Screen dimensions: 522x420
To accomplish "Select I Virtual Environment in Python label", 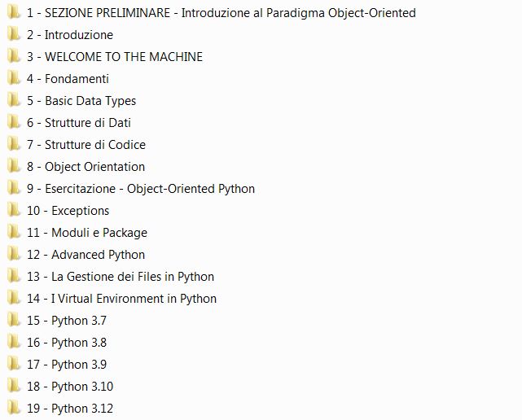I will pos(121,299).
